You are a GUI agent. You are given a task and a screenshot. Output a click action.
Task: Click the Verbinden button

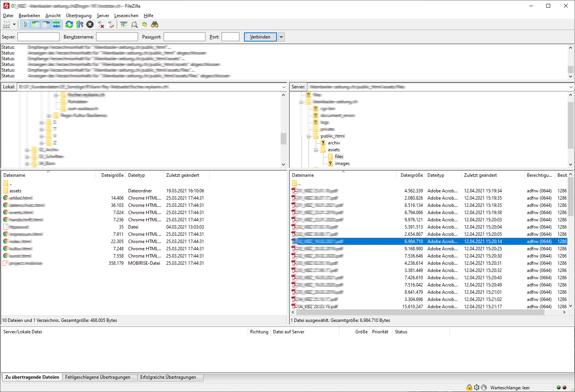pyautogui.click(x=260, y=37)
